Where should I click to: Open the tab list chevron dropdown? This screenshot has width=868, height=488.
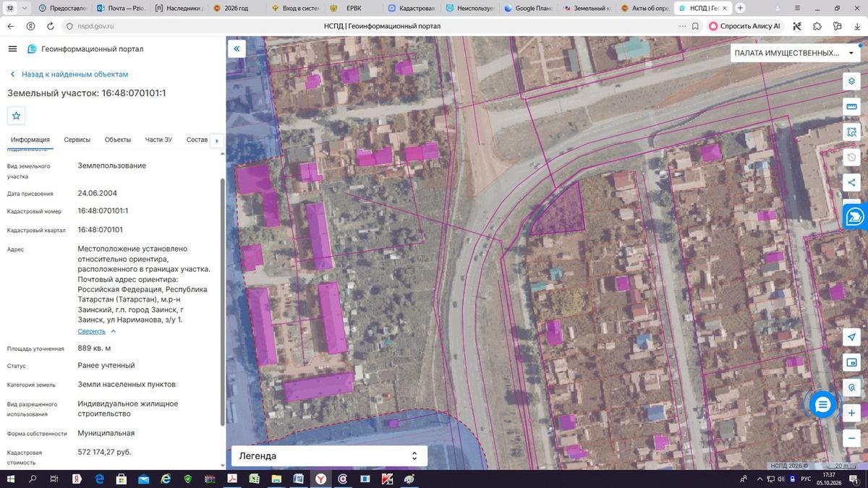(25, 8)
